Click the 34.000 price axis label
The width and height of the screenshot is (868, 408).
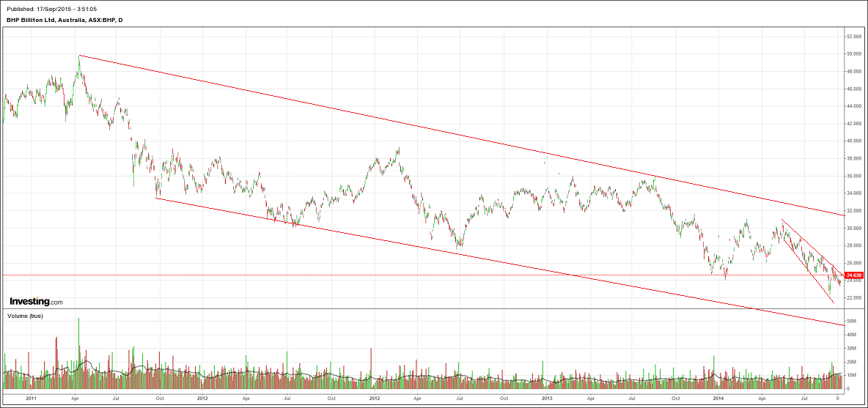pyautogui.click(x=854, y=193)
